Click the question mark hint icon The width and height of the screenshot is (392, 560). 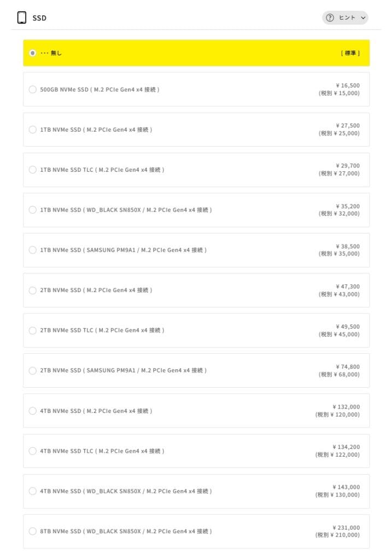(x=330, y=17)
